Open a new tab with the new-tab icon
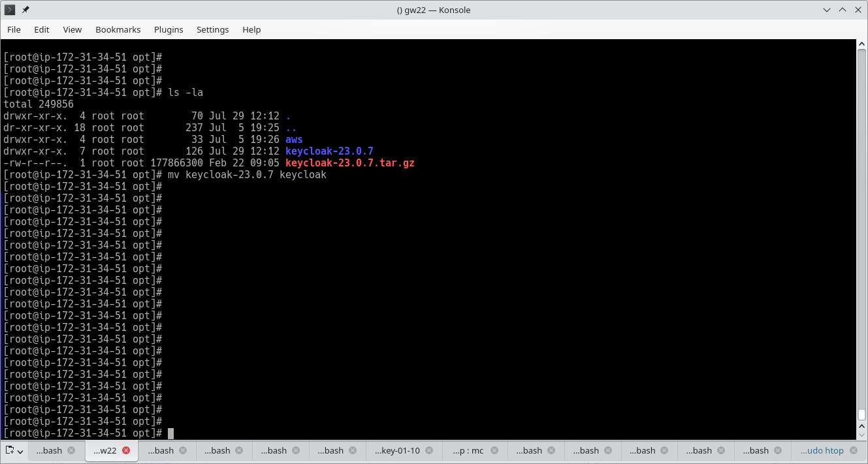 9,450
